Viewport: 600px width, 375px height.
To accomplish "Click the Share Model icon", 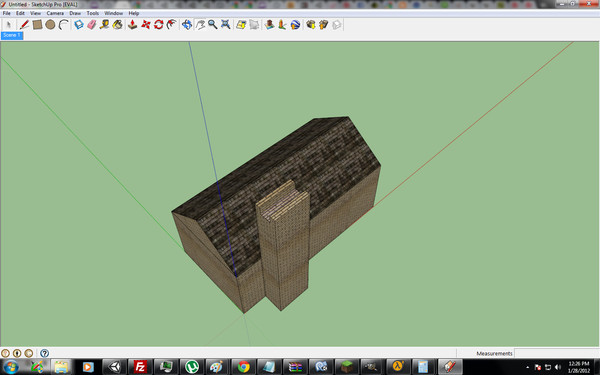I will pos(323,25).
